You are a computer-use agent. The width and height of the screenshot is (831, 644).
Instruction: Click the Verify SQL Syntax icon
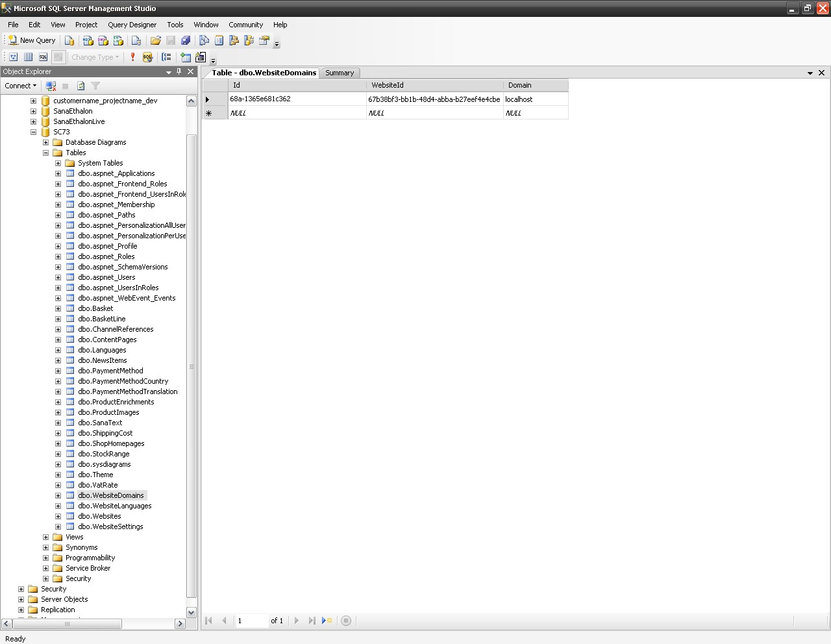[147, 57]
